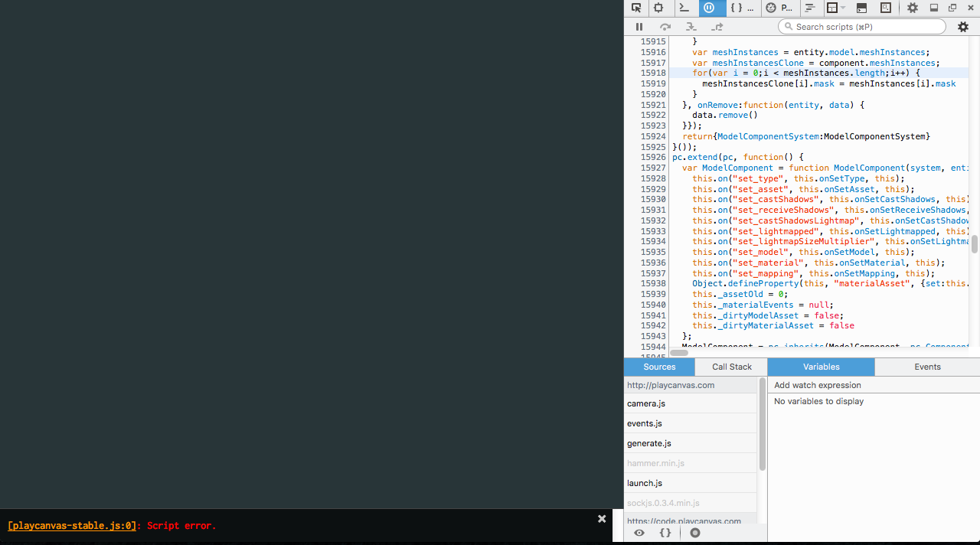The height and width of the screenshot is (545, 980).
Task: Click the debugger pause button
Action: (639, 27)
